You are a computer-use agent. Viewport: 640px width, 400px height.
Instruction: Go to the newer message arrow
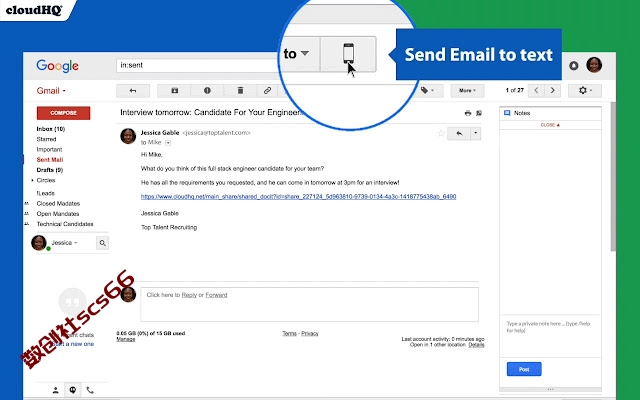536,91
